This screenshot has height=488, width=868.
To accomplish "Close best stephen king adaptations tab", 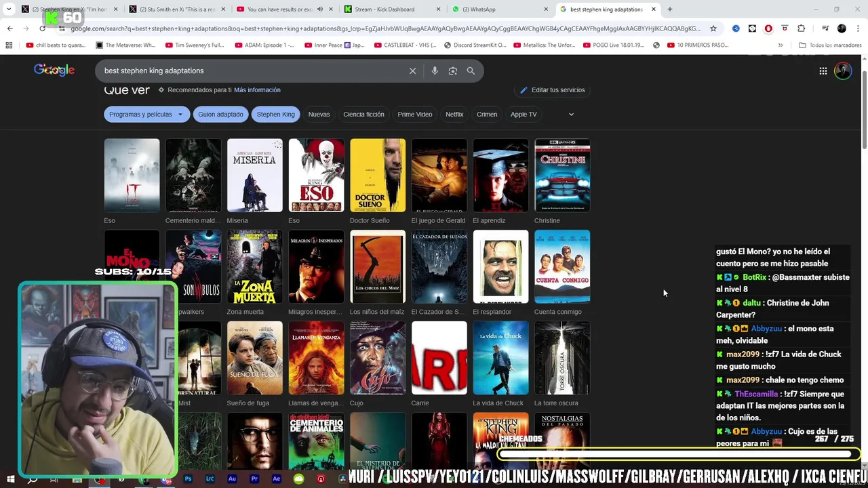I will (654, 9).
